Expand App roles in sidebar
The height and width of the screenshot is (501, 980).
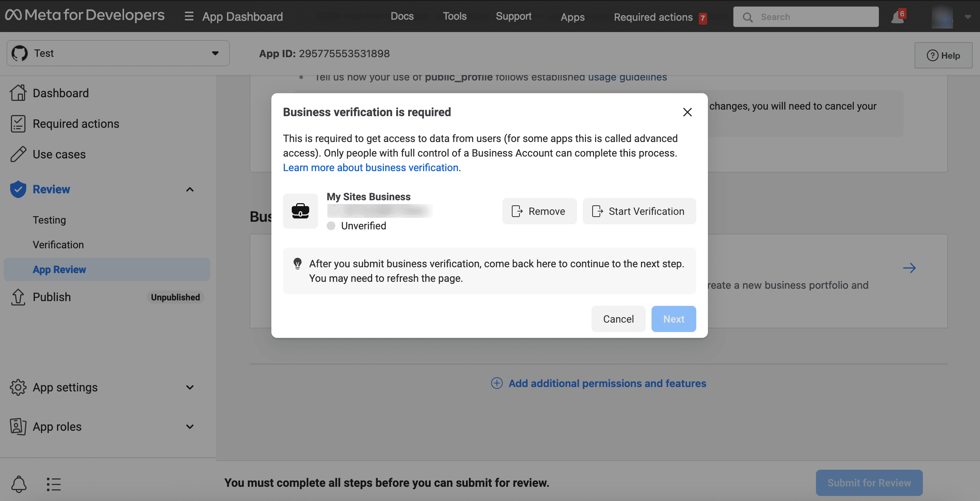[190, 426]
